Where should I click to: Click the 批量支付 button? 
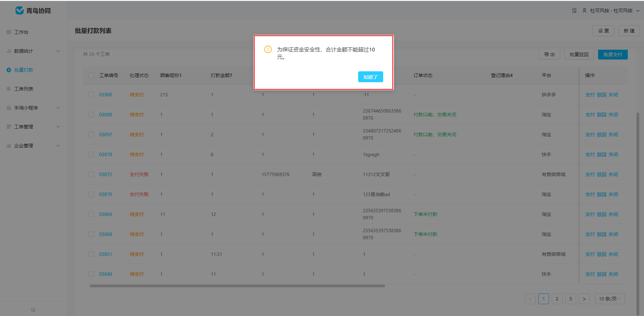click(613, 54)
